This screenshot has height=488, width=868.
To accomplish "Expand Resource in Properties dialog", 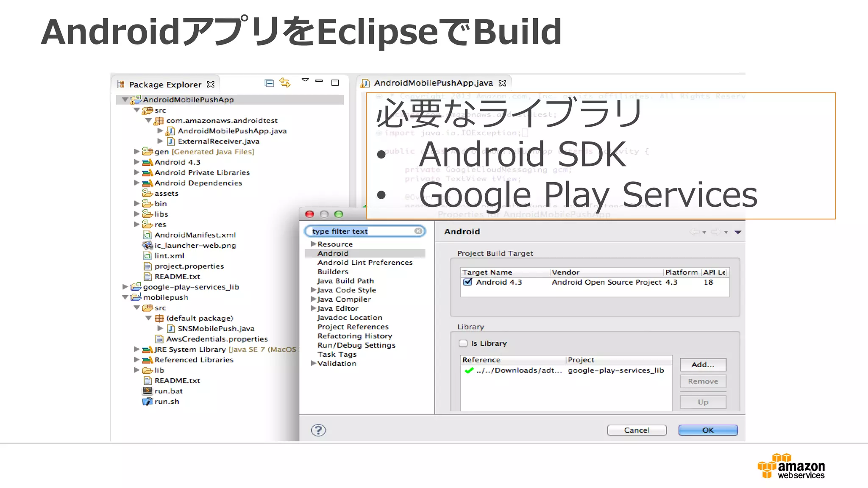I will [314, 244].
